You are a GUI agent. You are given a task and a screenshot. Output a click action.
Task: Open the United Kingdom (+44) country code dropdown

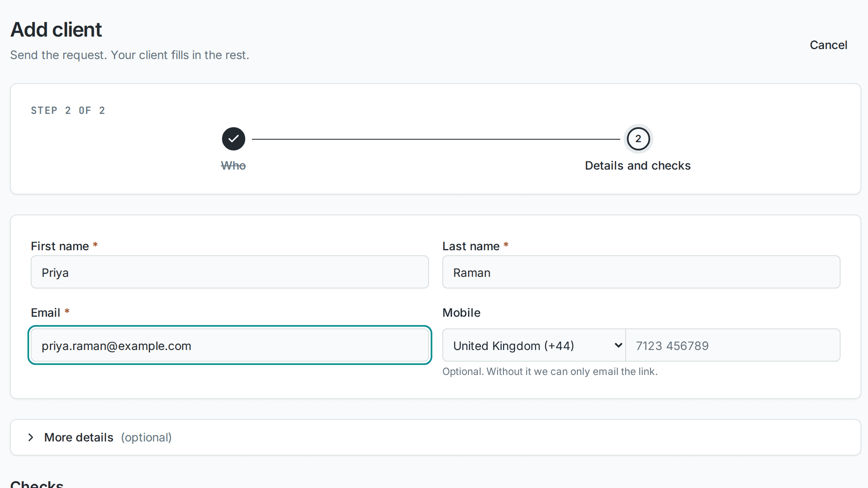[534, 345]
